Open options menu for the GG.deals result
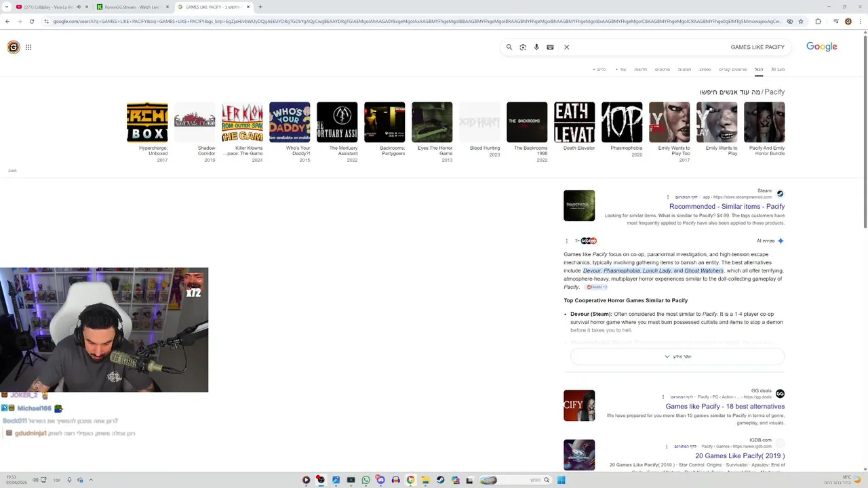 pos(663,397)
